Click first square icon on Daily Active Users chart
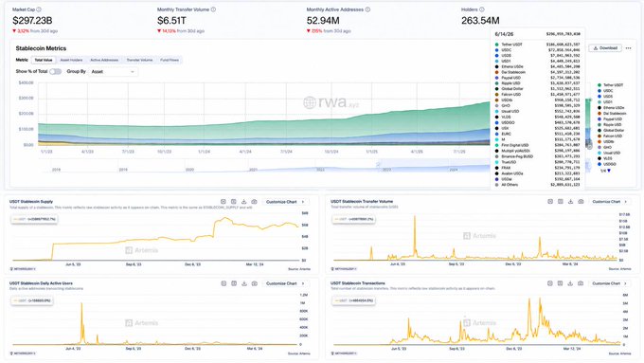 224,283
